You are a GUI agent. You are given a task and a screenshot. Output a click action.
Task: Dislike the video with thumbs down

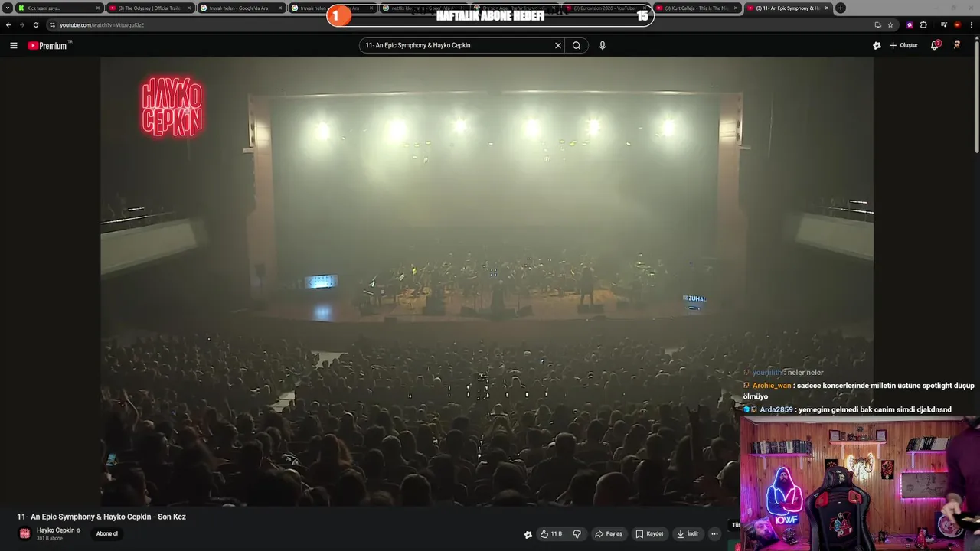tap(577, 534)
